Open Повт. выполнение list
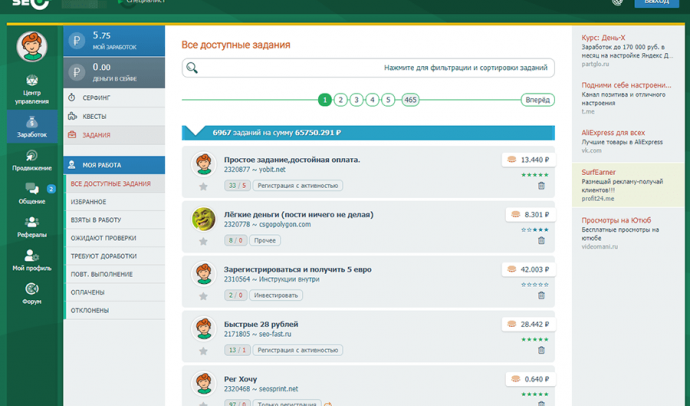This screenshot has width=690, height=406. (115, 274)
